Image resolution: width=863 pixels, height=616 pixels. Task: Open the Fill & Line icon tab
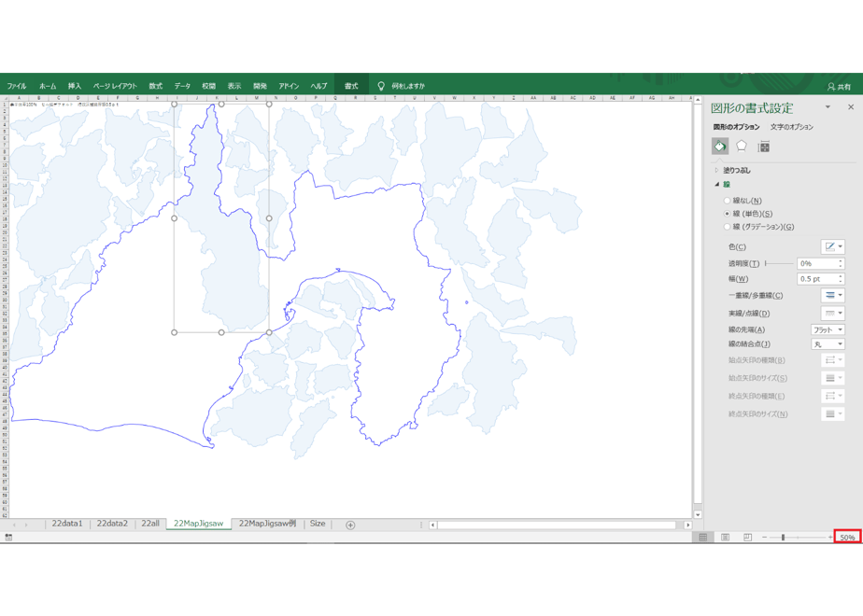click(720, 147)
